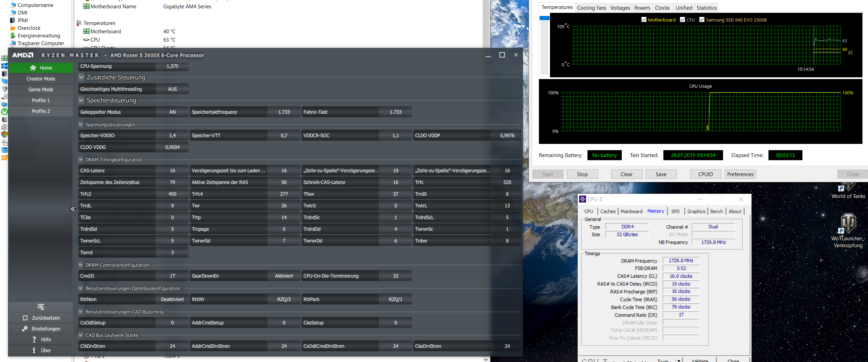Click the World of Tanks desktop shortcut icon

[x=848, y=186]
